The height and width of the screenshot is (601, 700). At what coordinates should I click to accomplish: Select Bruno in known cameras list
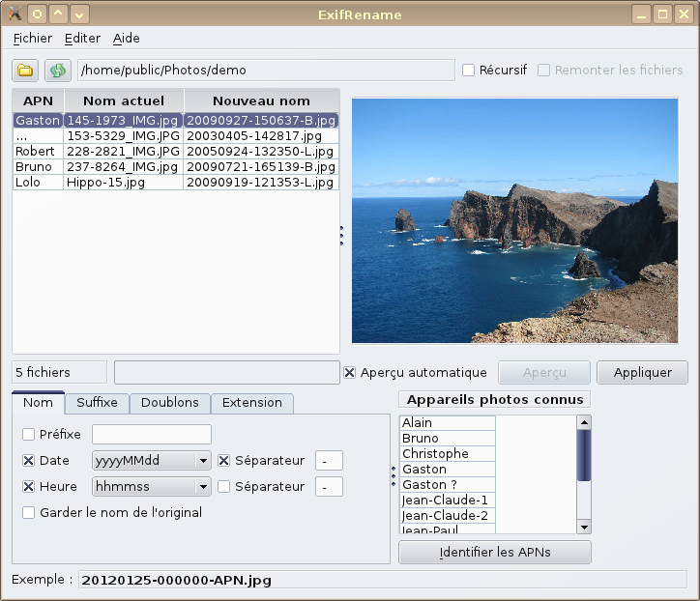point(448,438)
